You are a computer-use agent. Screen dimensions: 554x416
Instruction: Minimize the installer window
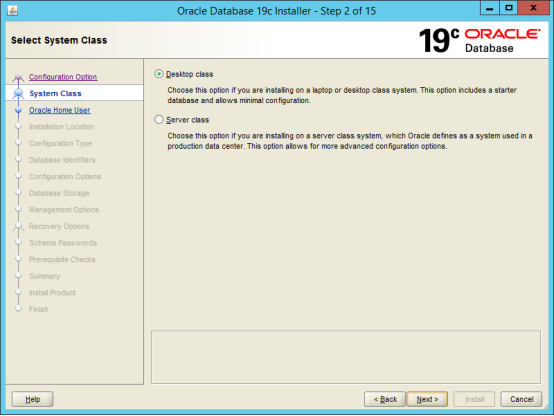[490, 8]
